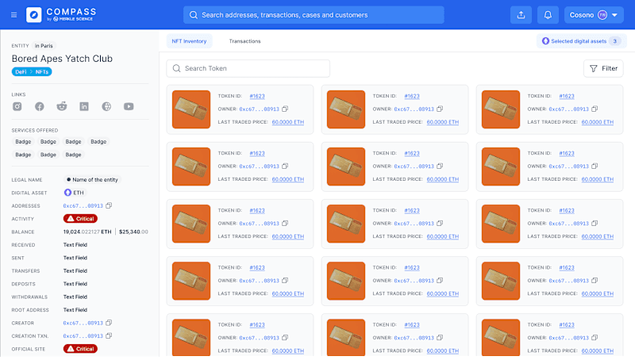
Task: Click the Creation Txn address link
Action: [83, 335]
